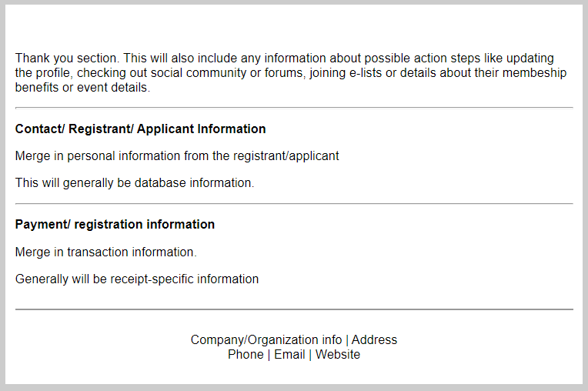This screenshot has height=391, width=588.
Task: Click the divider above Payment heading
Action: coord(294,204)
